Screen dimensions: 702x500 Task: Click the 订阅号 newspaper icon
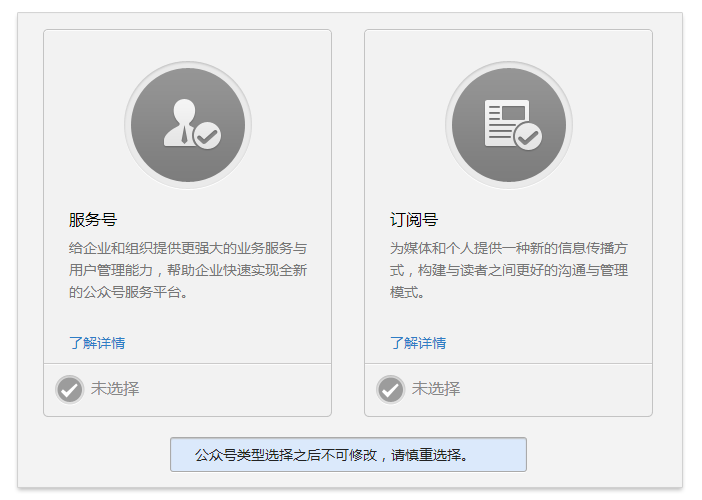pyautogui.click(x=509, y=125)
